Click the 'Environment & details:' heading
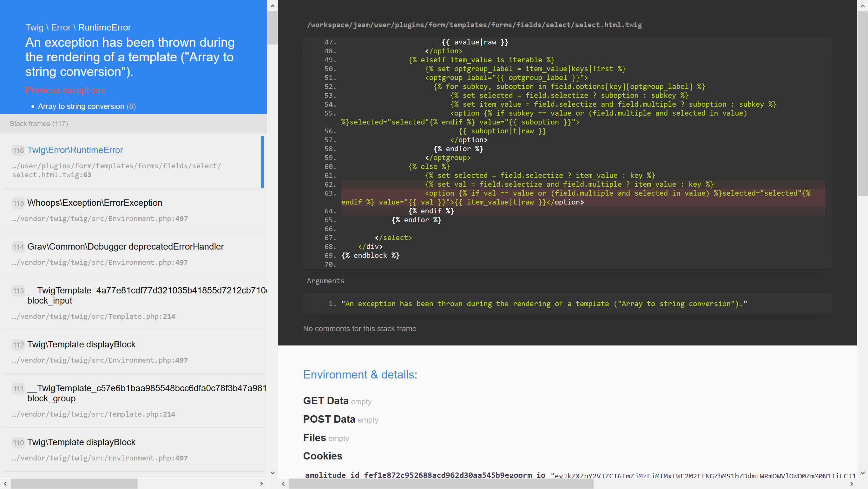Screen dimensions: 868x489 tap(360, 375)
